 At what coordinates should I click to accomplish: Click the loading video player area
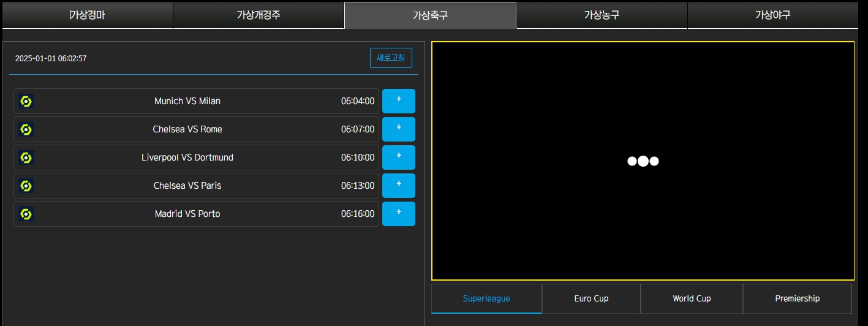[x=643, y=161]
